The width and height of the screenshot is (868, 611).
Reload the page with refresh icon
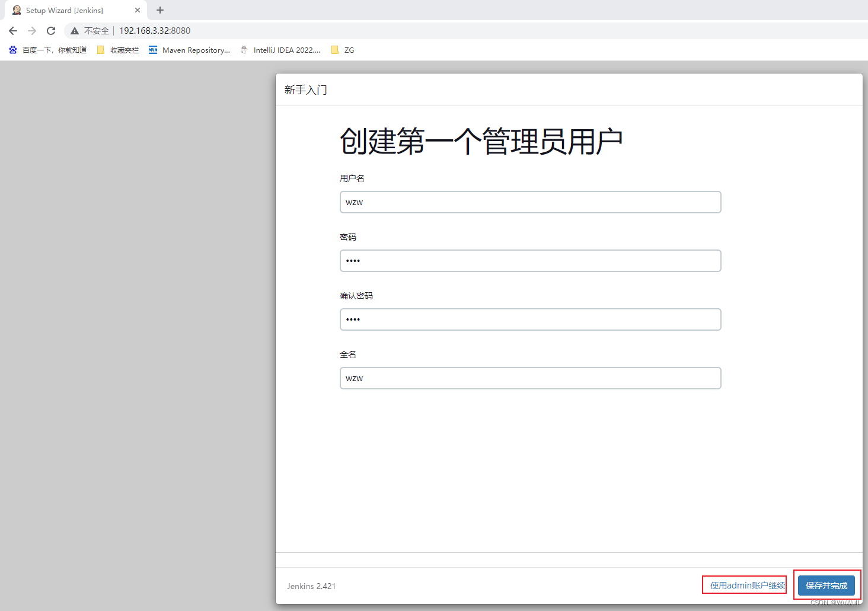click(x=51, y=31)
